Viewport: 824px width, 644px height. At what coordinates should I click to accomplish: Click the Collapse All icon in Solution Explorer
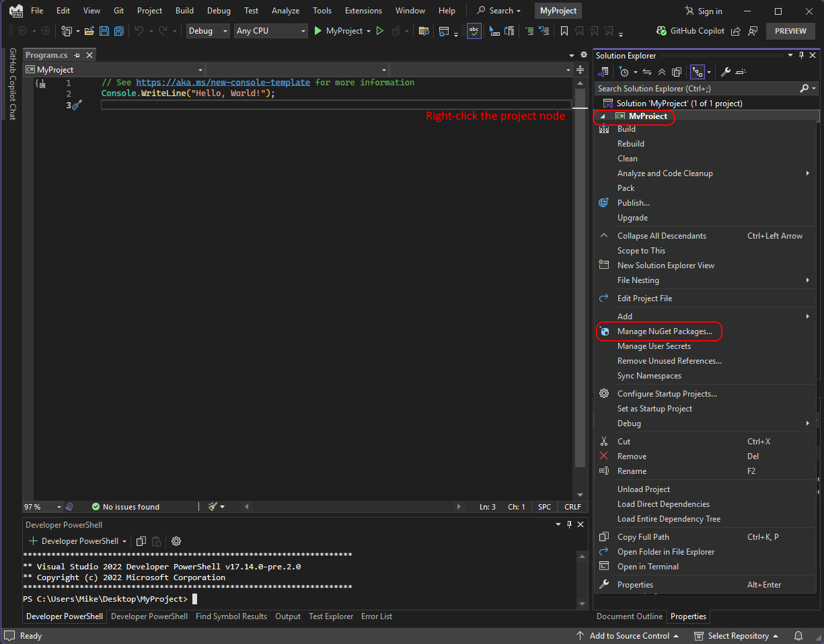(x=662, y=72)
